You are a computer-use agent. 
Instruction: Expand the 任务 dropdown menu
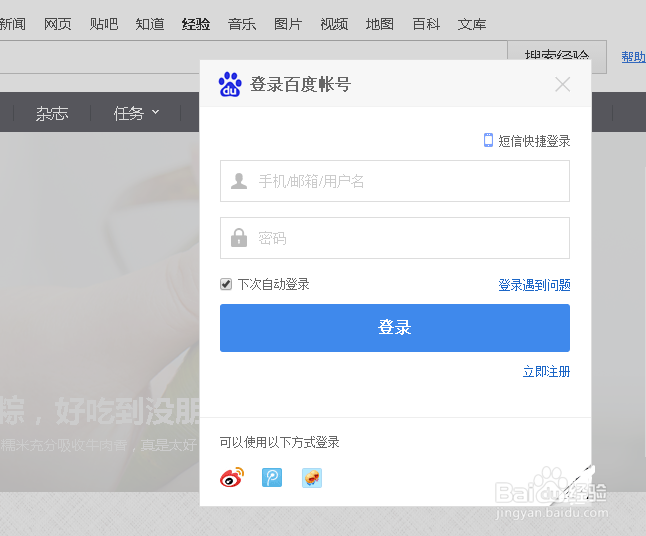136,113
